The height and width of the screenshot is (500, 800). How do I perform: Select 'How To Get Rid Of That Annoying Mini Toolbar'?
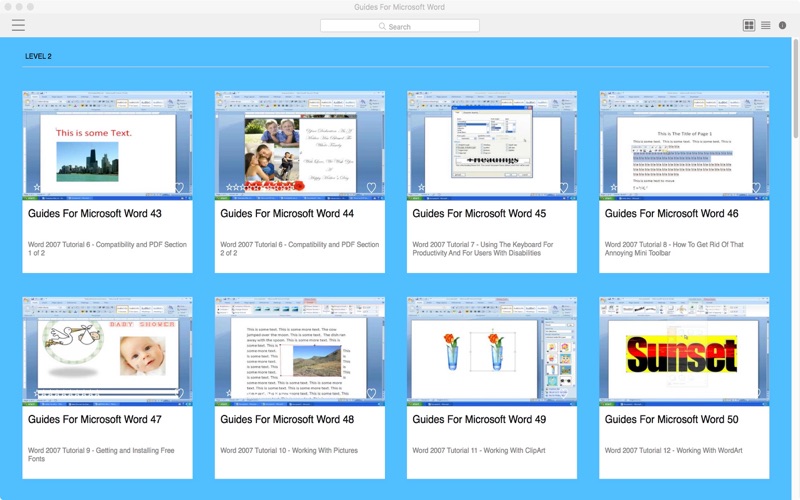point(674,248)
